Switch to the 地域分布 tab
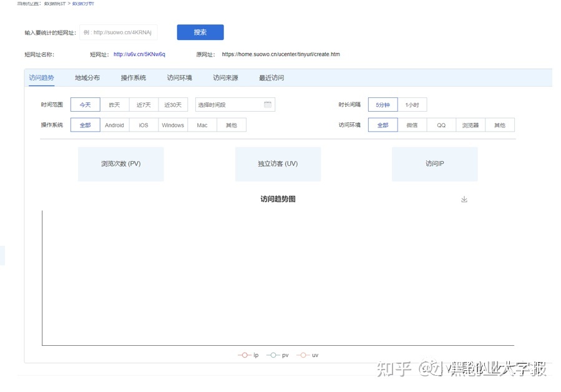The height and width of the screenshot is (392, 561). pyautogui.click(x=87, y=78)
